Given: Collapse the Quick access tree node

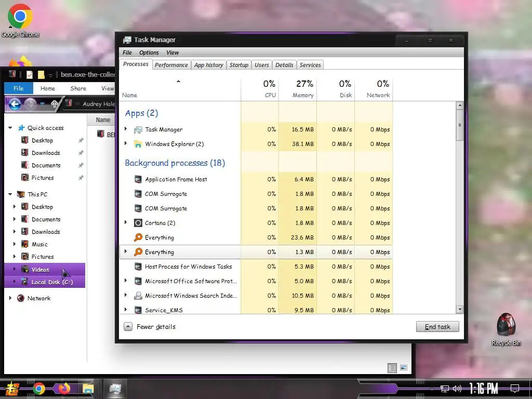Looking at the screenshot, I should pyautogui.click(x=10, y=128).
